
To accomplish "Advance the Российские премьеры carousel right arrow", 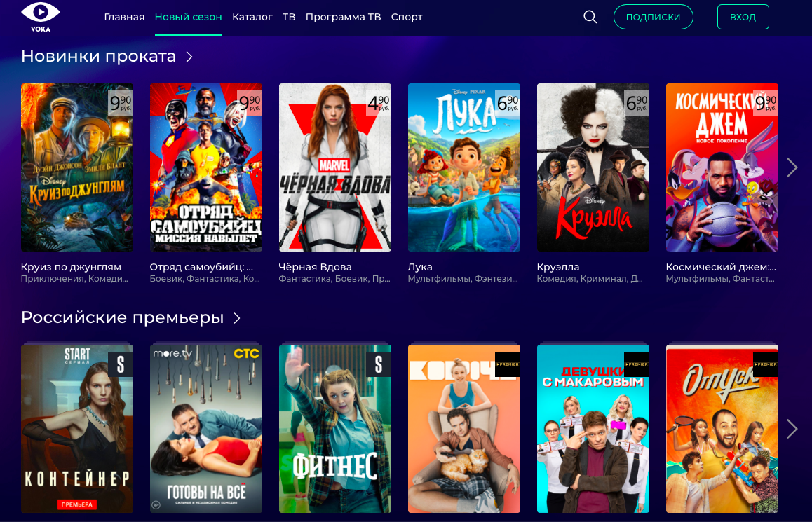I will click(x=792, y=428).
